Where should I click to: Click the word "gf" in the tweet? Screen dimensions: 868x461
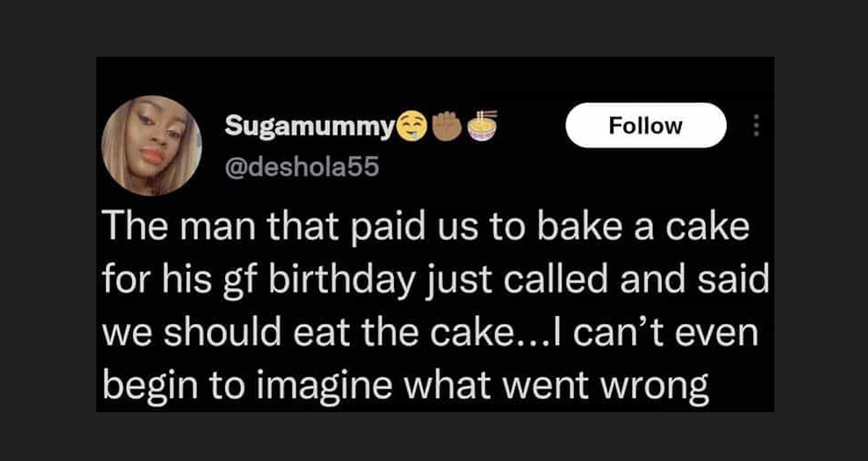(x=239, y=280)
